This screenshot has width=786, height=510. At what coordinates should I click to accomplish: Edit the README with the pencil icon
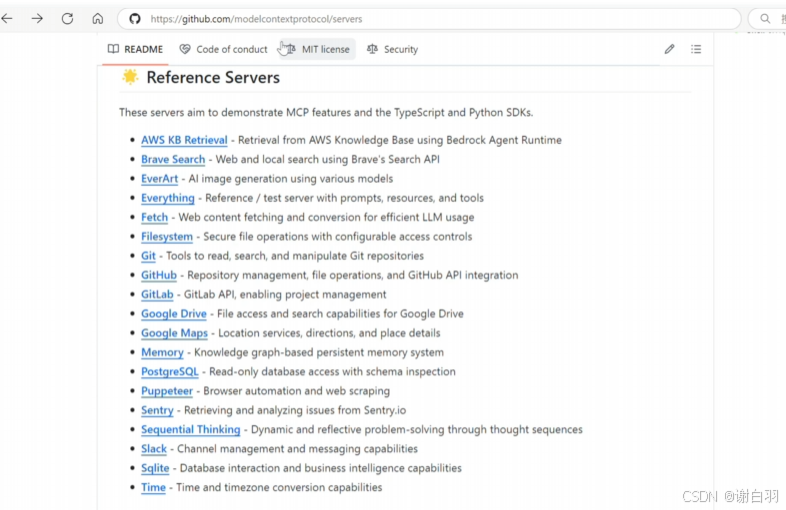coord(669,49)
